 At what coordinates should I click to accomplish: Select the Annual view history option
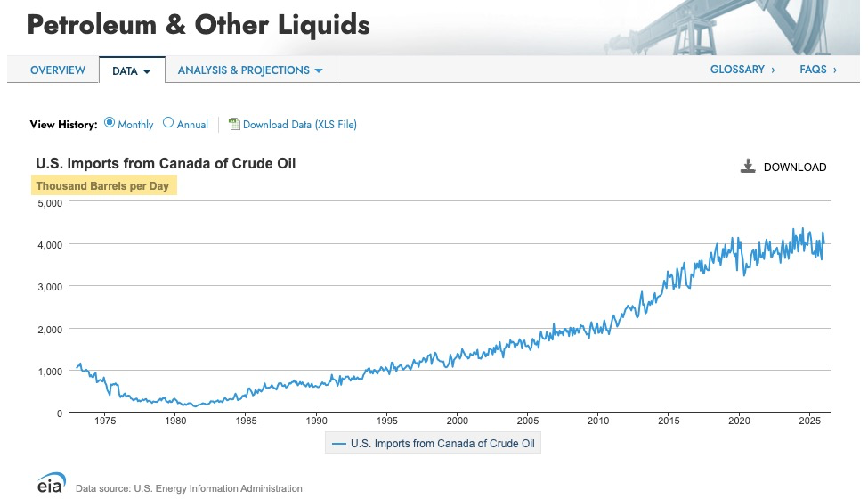169,124
